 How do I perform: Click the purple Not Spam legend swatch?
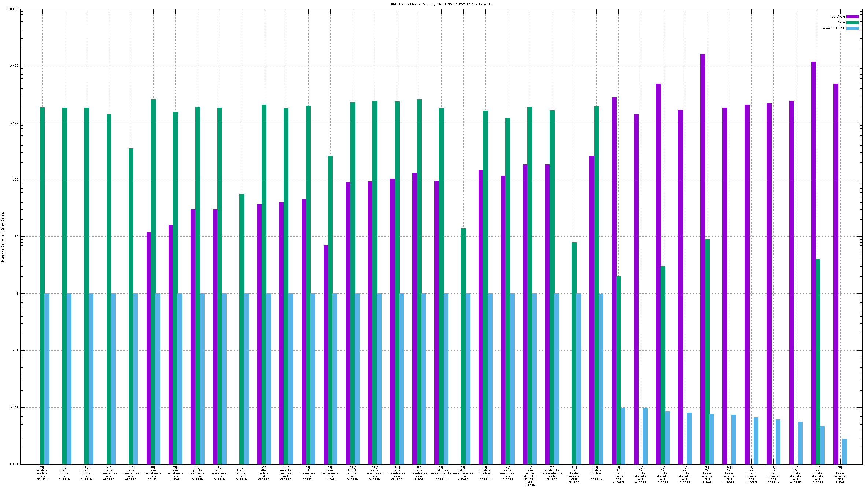pos(852,16)
